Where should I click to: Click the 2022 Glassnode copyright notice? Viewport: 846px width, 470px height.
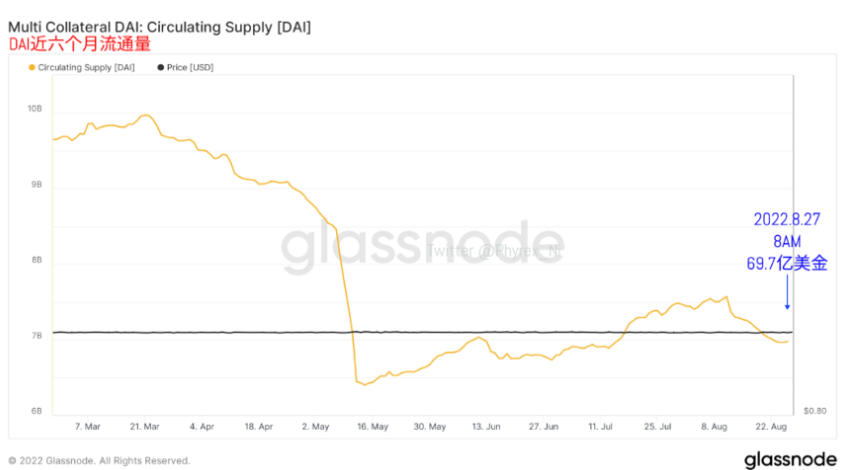pyautogui.click(x=99, y=461)
